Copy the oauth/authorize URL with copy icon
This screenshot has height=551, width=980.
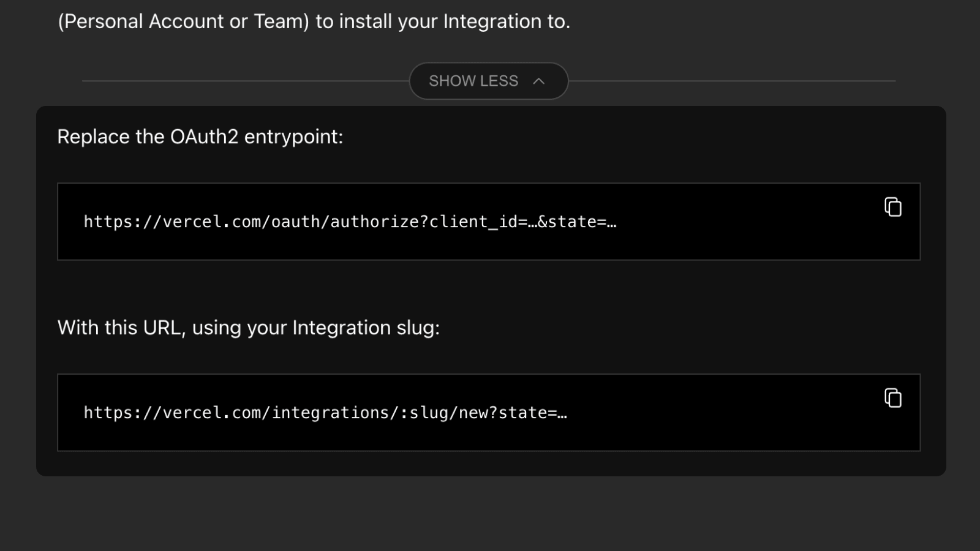(x=893, y=207)
